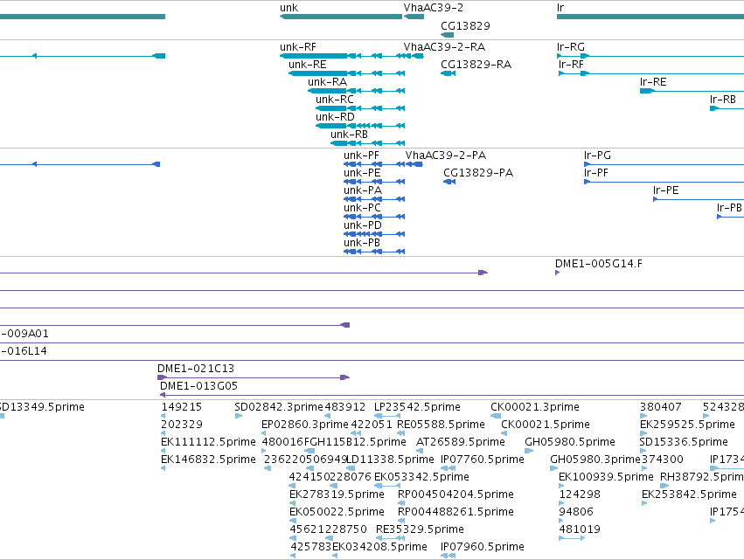
Task: Select transcript Ir-RE
Action: [692, 91]
